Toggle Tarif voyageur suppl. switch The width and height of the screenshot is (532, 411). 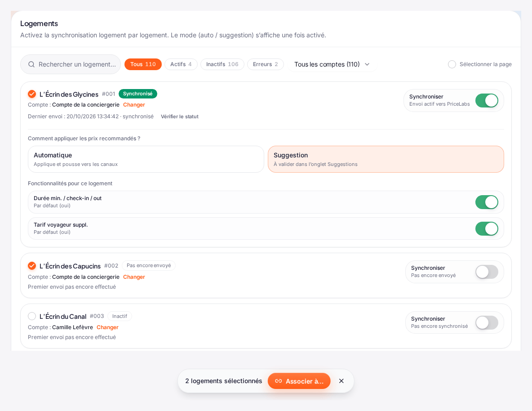[487, 228]
